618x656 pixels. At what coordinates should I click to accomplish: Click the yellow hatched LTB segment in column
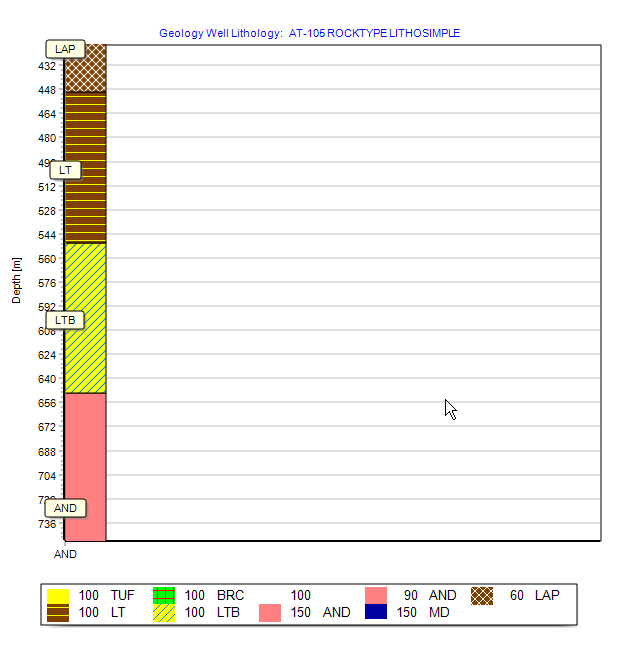coord(86,318)
